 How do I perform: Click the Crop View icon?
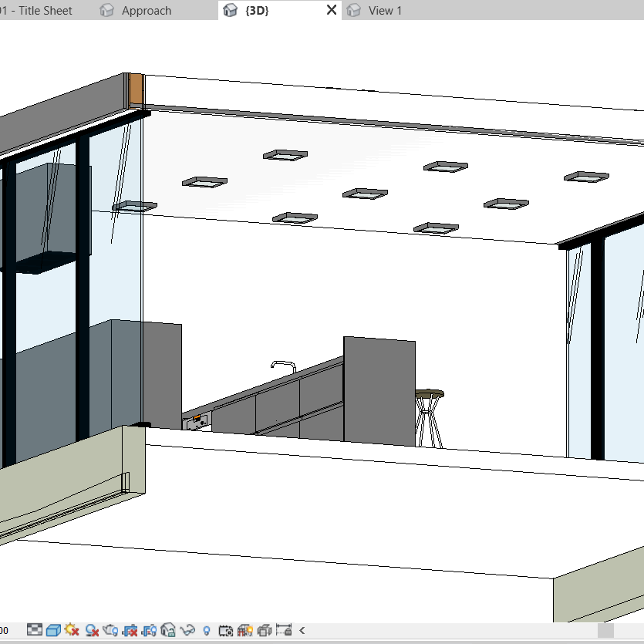point(130,630)
